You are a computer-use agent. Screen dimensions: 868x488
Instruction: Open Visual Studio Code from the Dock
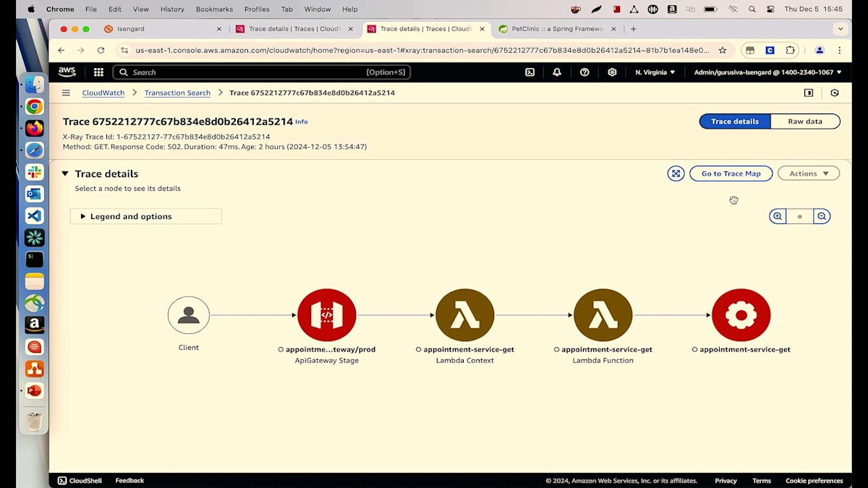point(34,215)
